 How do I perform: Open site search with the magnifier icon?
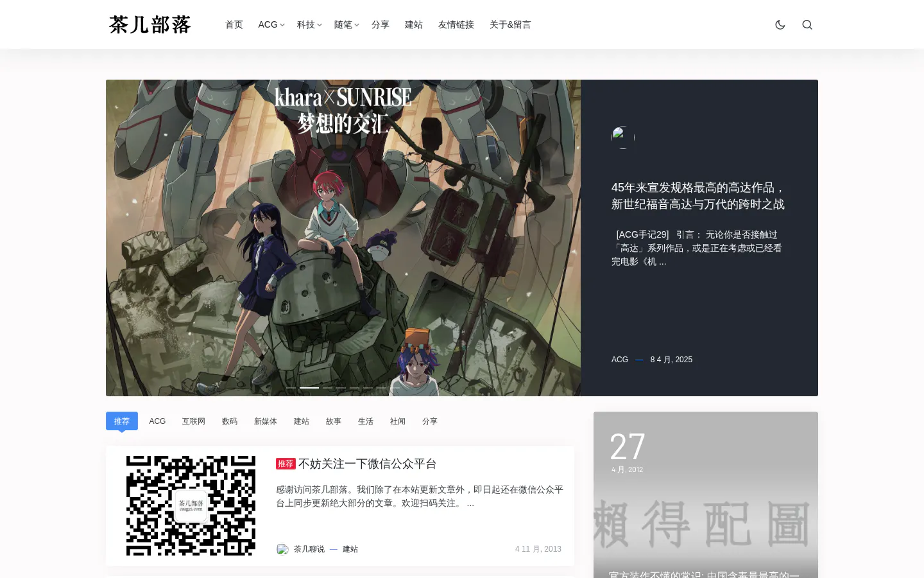click(807, 24)
